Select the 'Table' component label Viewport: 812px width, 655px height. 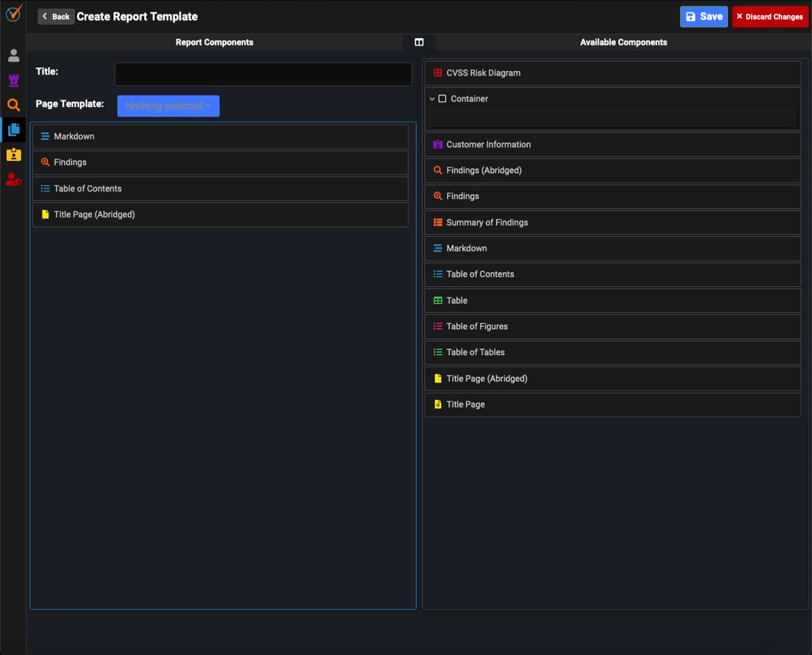coord(457,300)
